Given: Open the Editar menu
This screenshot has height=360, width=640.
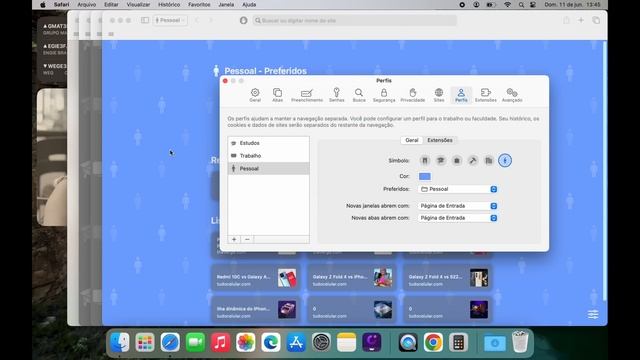Looking at the screenshot, I should tap(111, 4).
